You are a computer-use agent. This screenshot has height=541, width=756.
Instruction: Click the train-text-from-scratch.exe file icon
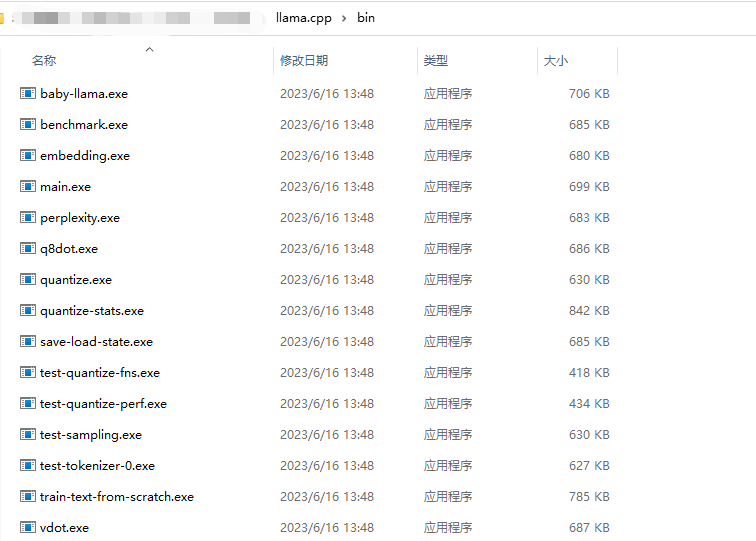tap(27, 496)
